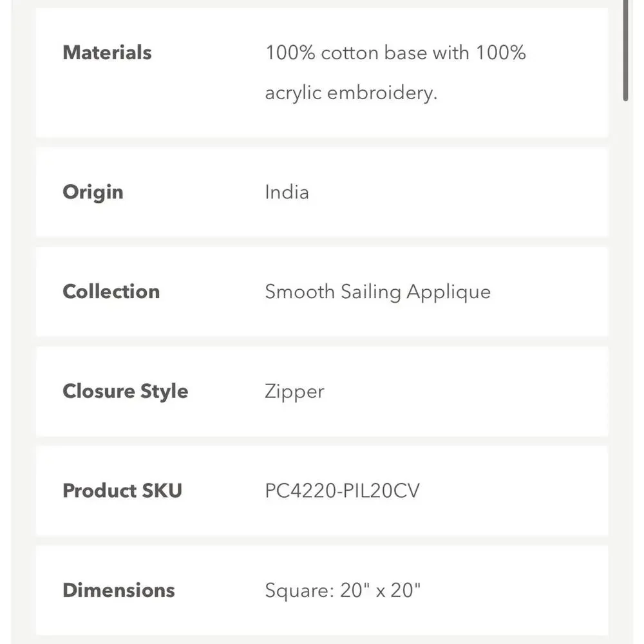Select the India origin value
This screenshot has width=644, height=644.
click(287, 192)
